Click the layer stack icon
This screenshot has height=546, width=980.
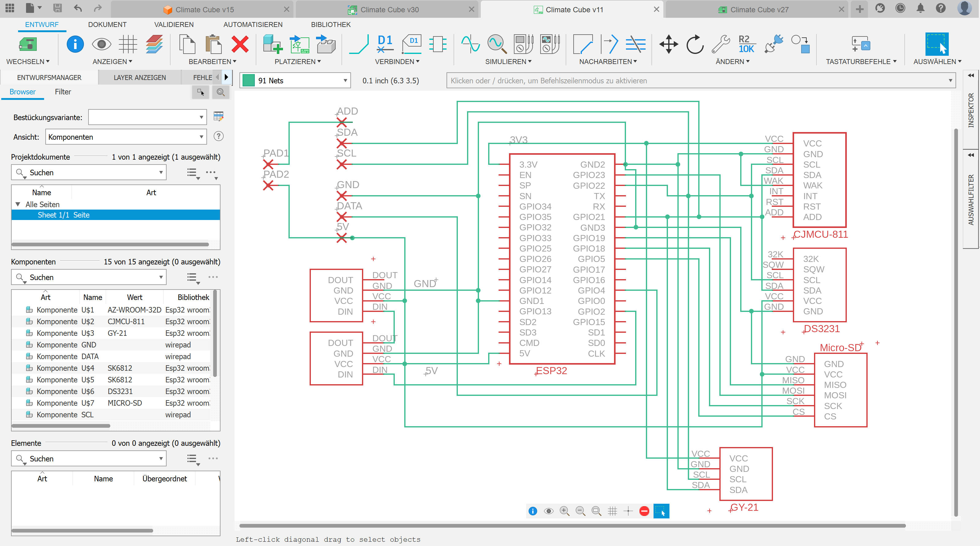(154, 44)
